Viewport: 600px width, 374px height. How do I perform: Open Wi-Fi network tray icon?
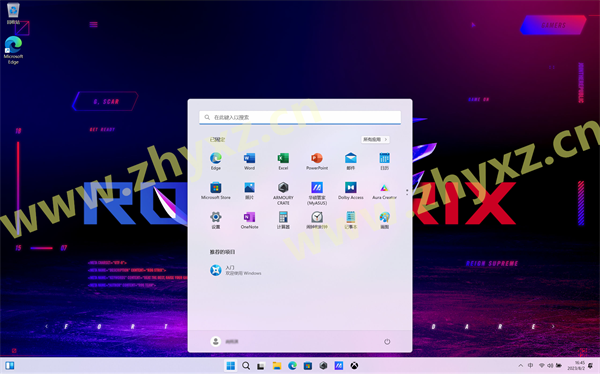pyautogui.click(x=541, y=366)
